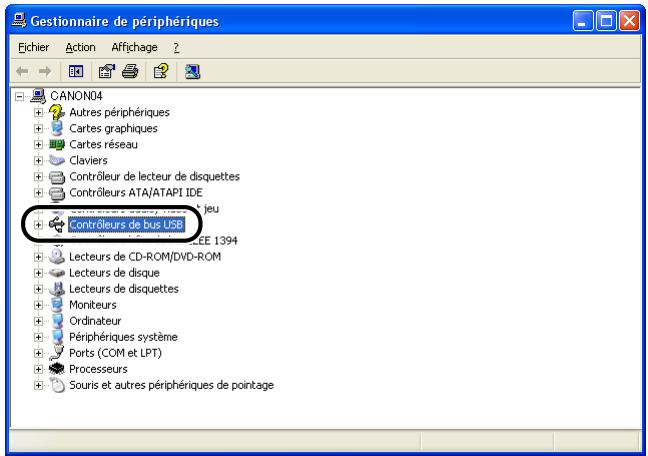This screenshot has width=648, height=456.
Task: Expand Claviers node
Action: (38, 161)
